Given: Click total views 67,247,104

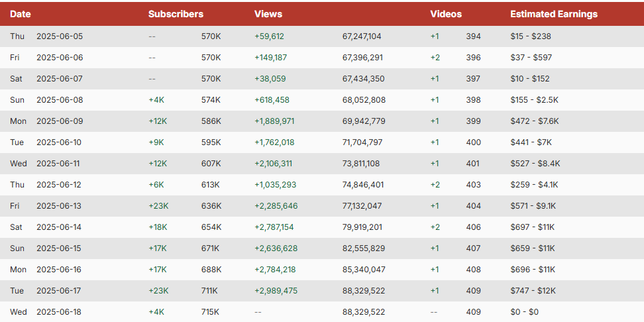Looking at the screenshot, I should point(362,36).
